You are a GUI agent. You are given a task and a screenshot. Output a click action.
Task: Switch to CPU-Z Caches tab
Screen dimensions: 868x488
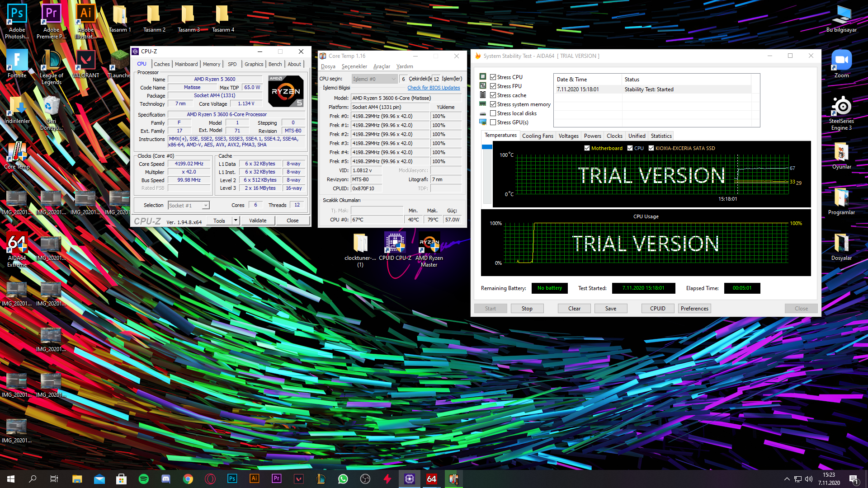[x=161, y=64]
